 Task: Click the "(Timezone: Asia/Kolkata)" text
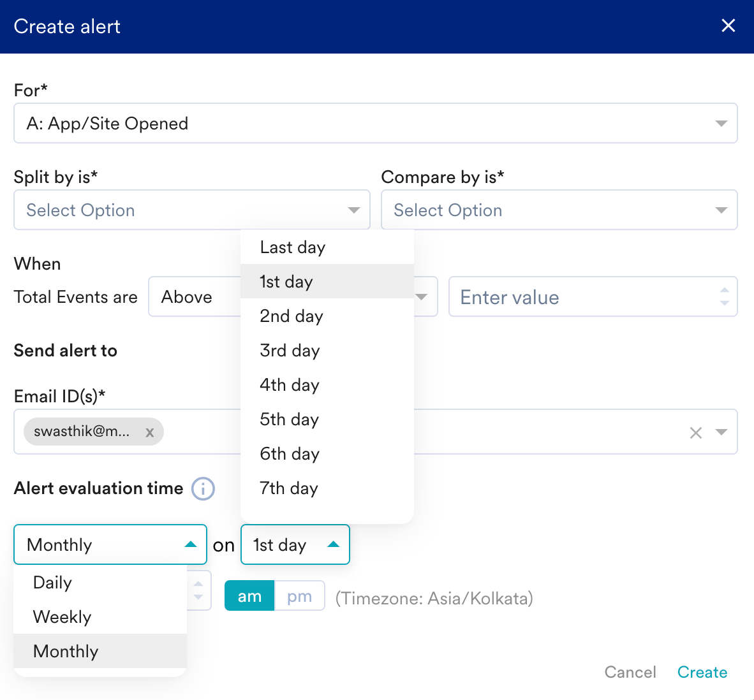click(434, 598)
